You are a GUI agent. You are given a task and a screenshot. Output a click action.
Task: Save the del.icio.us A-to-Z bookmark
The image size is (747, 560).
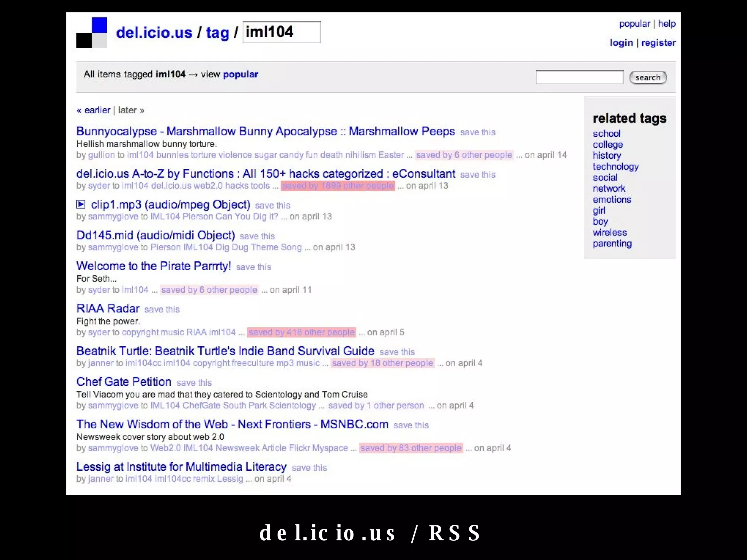pyautogui.click(x=478, y=175)
